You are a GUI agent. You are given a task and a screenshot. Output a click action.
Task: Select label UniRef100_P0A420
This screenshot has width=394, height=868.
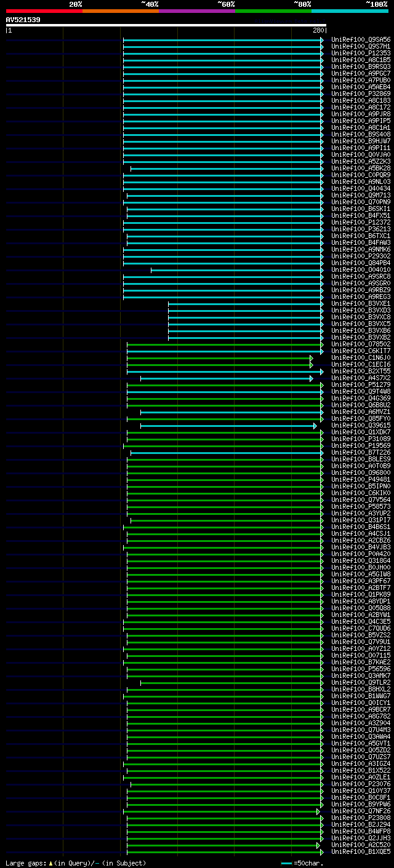click(361, 554)
